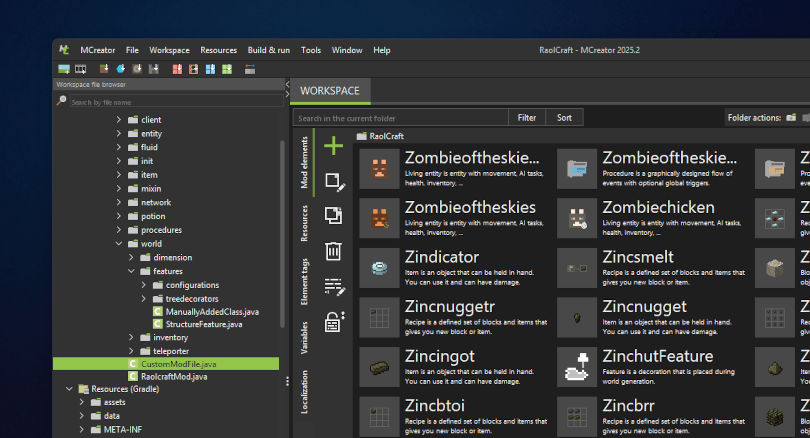The image size is (810, 438).
Task: Collapse the features folder
Action: click(x=131, y=271)
